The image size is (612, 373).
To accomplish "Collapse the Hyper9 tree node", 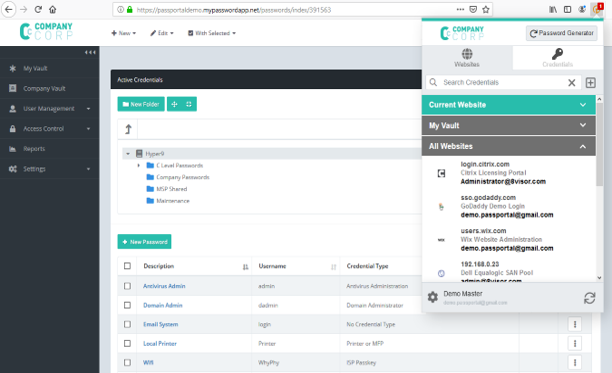I will point(128,154).
